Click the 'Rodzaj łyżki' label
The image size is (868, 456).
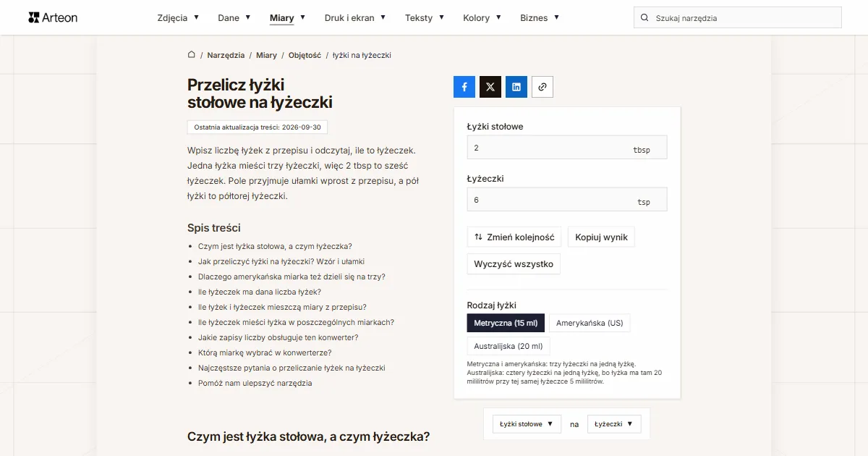492,305
